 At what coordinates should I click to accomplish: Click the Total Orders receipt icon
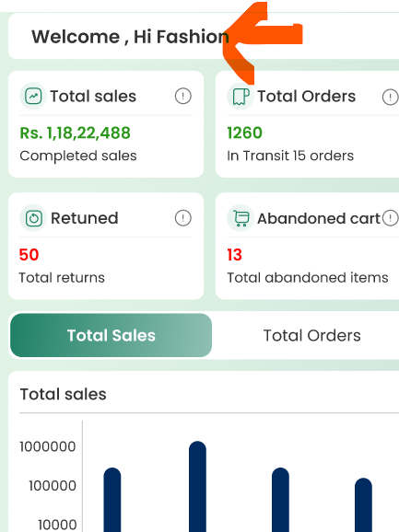[241, 96]
